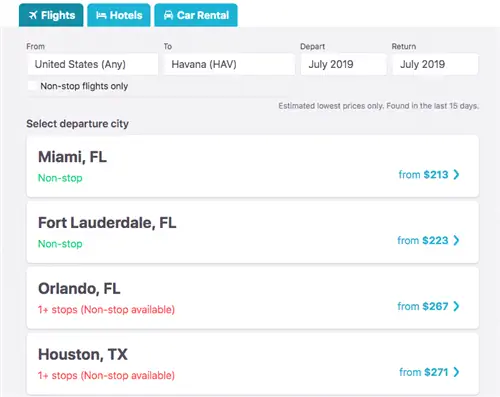Click the chevron arrow next to $213
Screen dimensions: 500x397
click(x=456, y=174)
